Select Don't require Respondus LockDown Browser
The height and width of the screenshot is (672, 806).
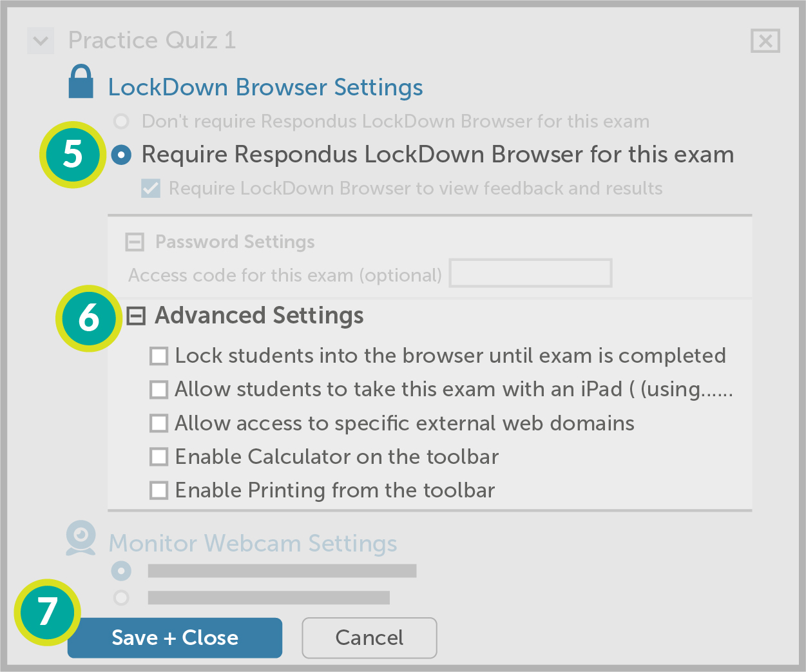point(121,121)
